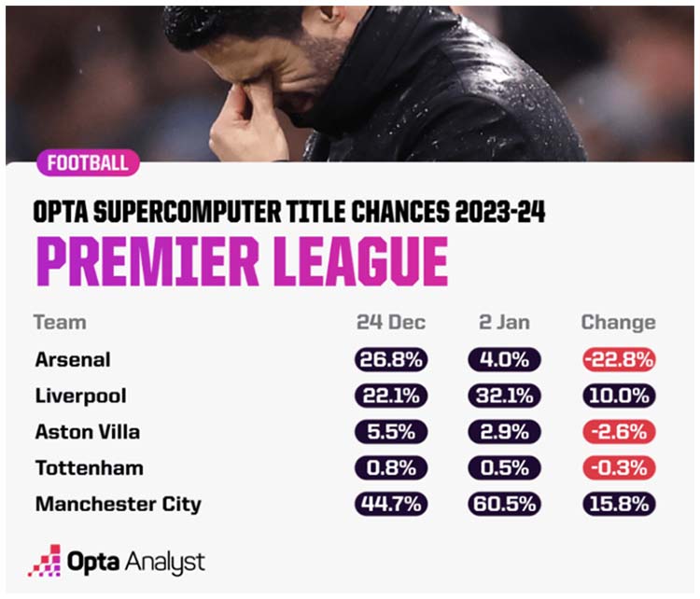Select the Aston Villa team name
The image size is (700, 599).
point(88,432)
